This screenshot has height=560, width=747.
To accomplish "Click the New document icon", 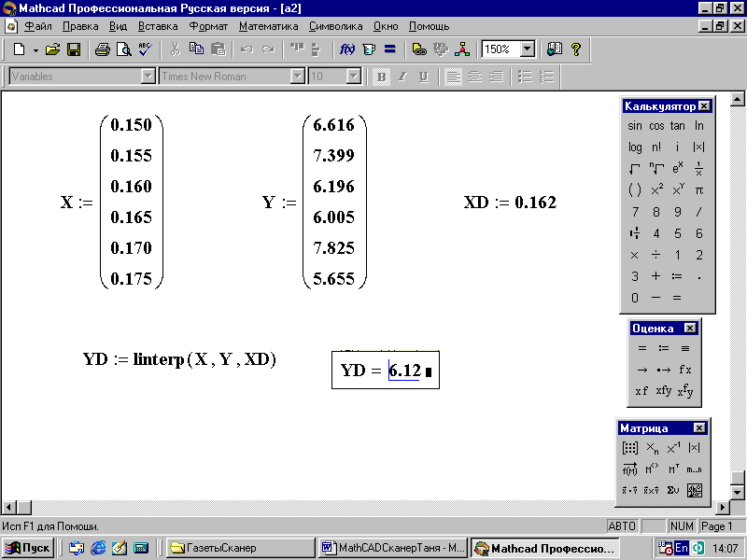I will point(19,49).
